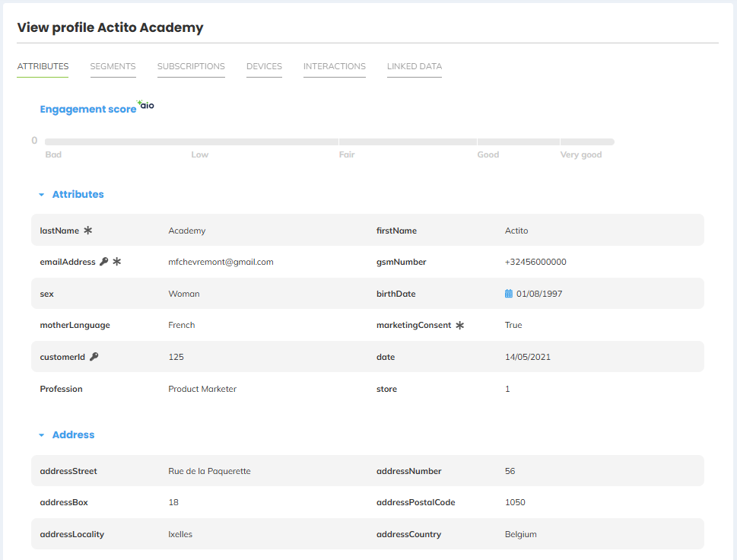This screenshot has height=560, width=737.
Task: Select the store value 1
Action: (x=507, y=389)
